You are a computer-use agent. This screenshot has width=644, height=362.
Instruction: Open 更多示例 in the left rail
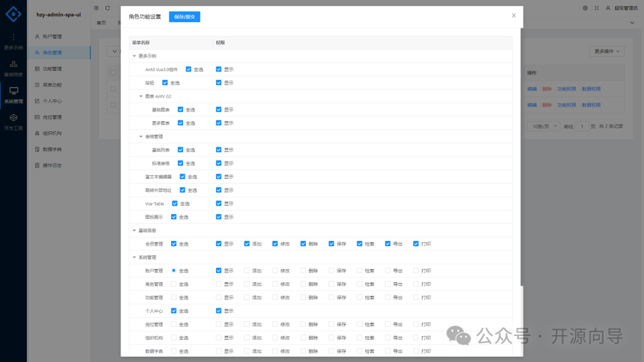(x=13, y=42)
